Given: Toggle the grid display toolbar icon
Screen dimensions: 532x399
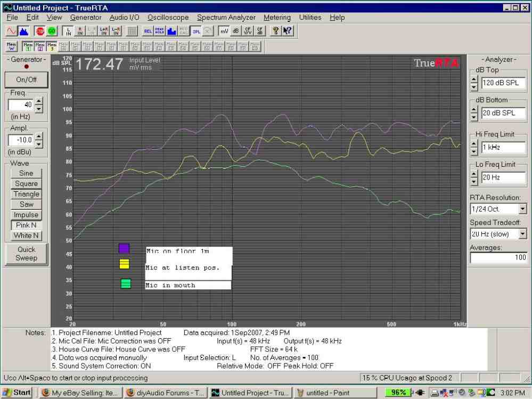Looking at the screenshot, I should coord(132,31).
